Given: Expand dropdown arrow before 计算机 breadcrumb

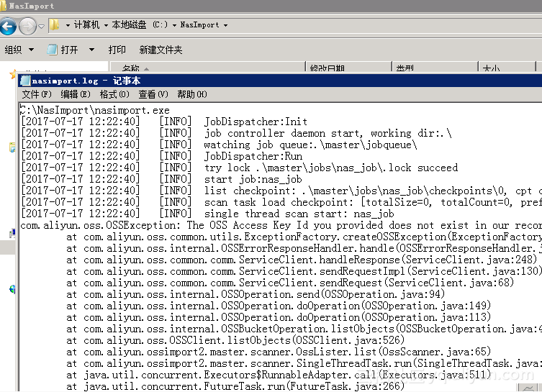Looking at the screenshot, I should click(x=68, y=25).
